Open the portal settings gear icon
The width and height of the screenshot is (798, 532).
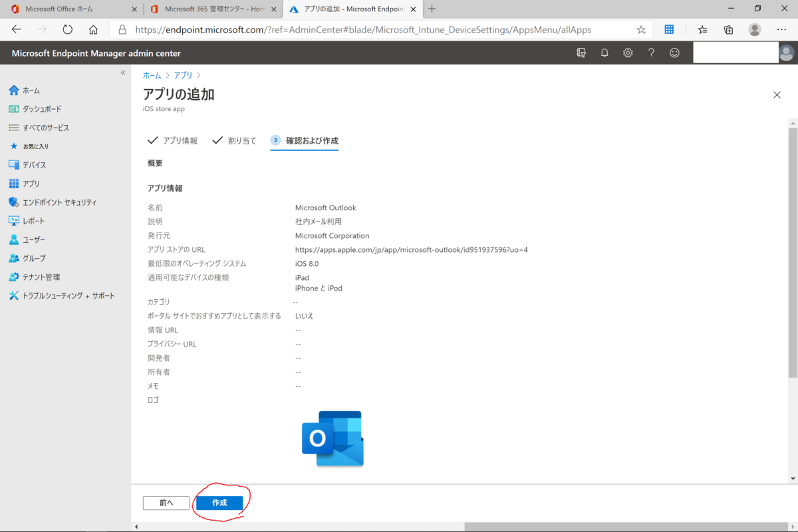click(628, 53)
